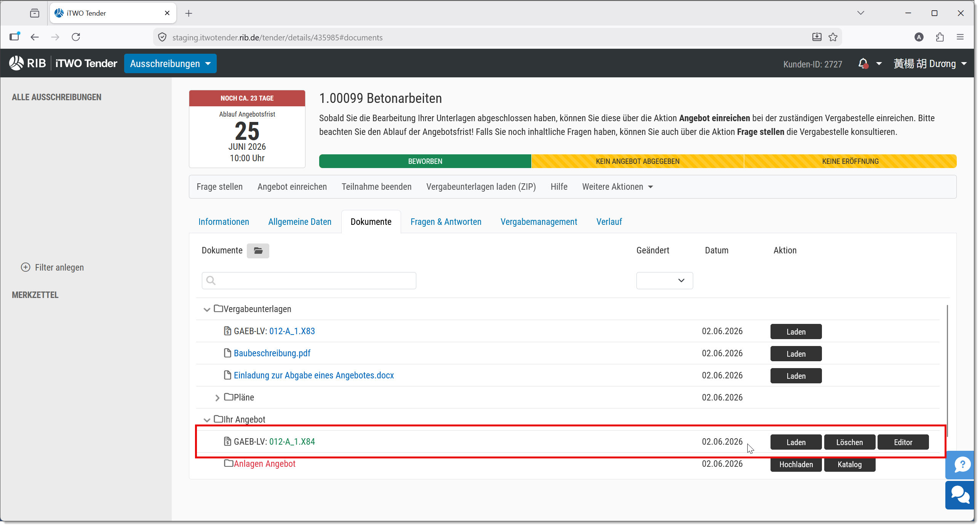Open the Geändert filter combo box
Screen dimensions: 980x527
[x=665, y=280]
